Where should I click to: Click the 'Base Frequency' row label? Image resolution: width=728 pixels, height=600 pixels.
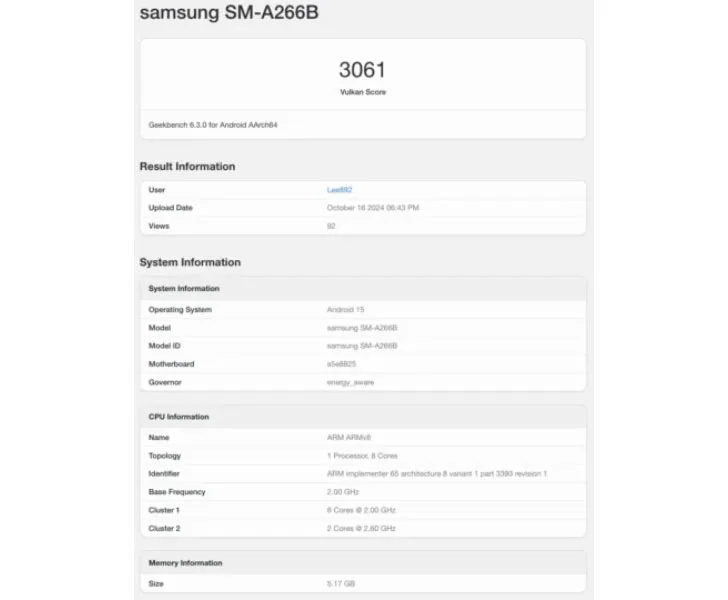pos(177,492)
